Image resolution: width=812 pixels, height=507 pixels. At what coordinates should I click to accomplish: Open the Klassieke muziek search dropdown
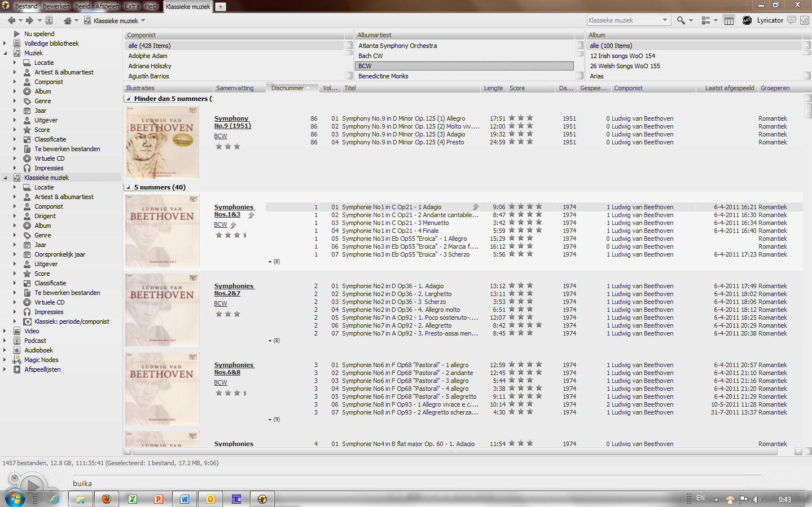point(665,20)
